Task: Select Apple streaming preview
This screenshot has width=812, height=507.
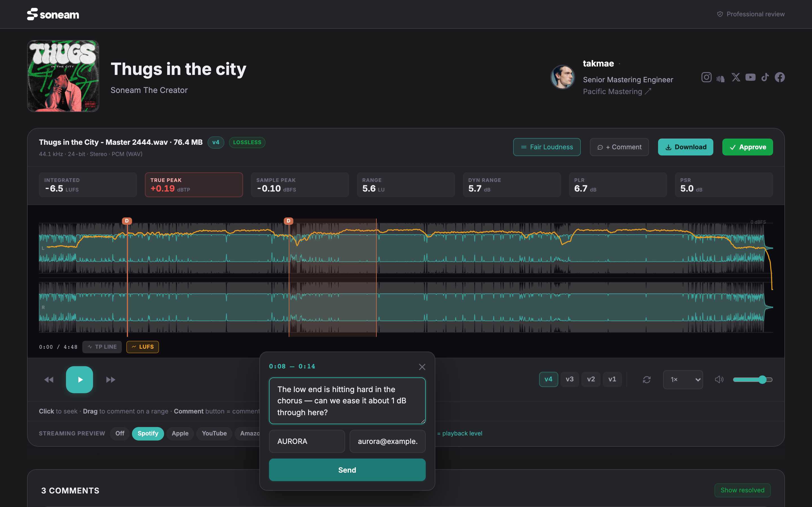Action: point(180,433)
